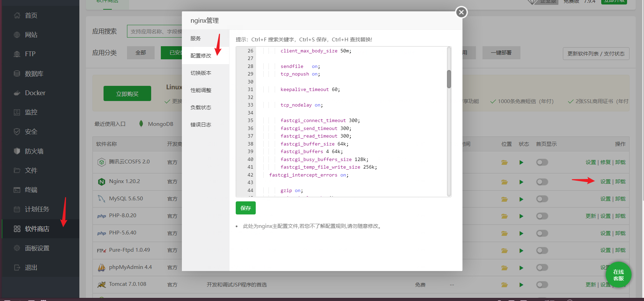View the 负载状态 tab
Image resolution: width=644 pixels, height=301 pixels.
(205, 107)
